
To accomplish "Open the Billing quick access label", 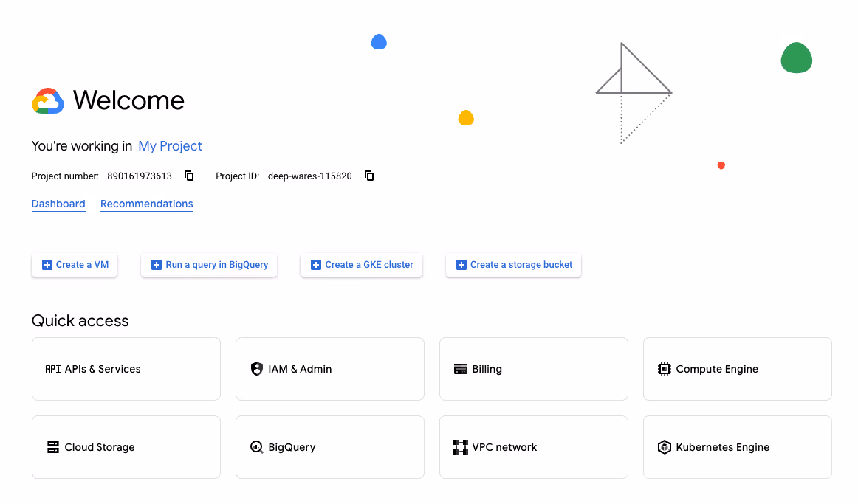I will click(487, 369).
